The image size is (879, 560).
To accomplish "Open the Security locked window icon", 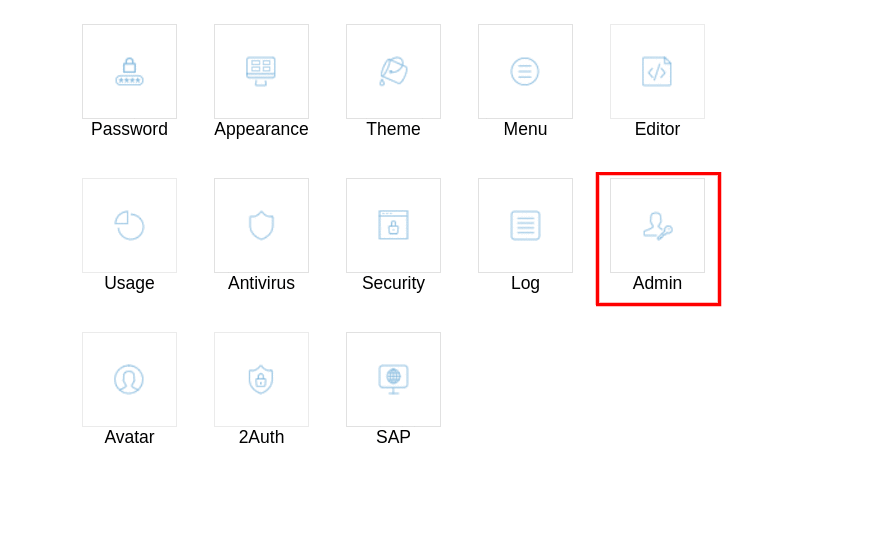I will pos(394,225).
